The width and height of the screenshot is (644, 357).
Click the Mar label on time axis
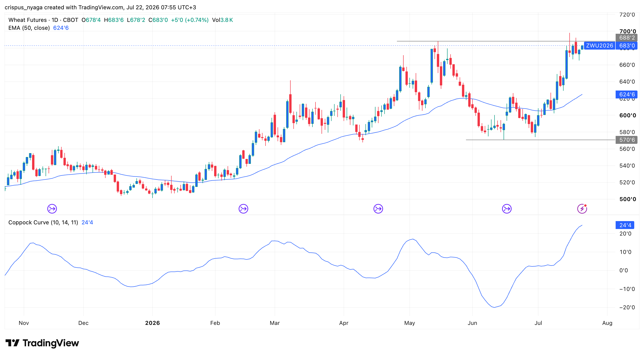pos(275,323)
